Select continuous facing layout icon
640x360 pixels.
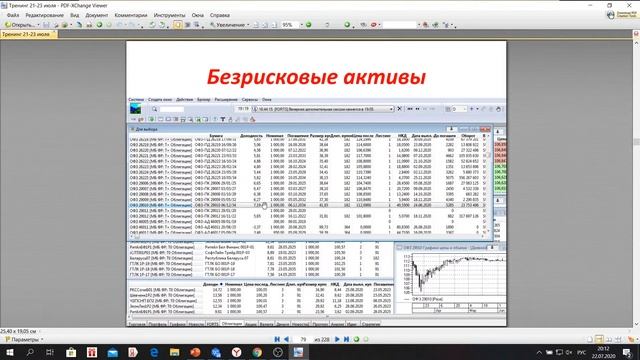tap(618, 339)
